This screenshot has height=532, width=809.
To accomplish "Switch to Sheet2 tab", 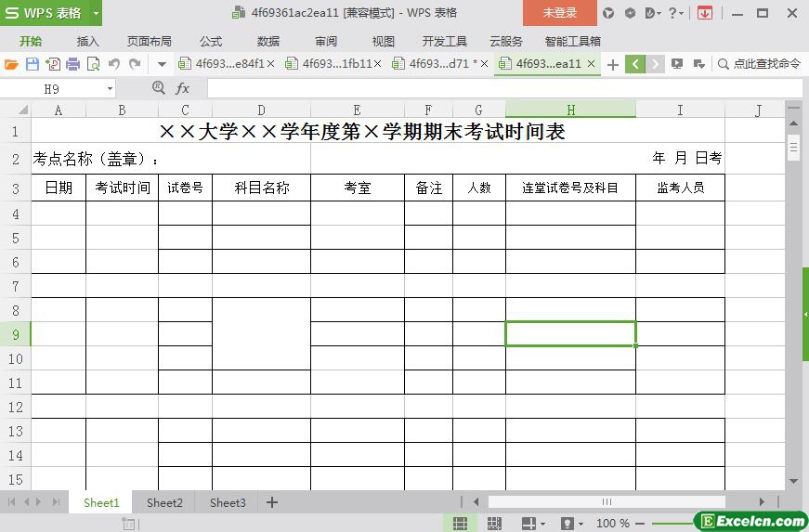I will (x=164, y=502).
